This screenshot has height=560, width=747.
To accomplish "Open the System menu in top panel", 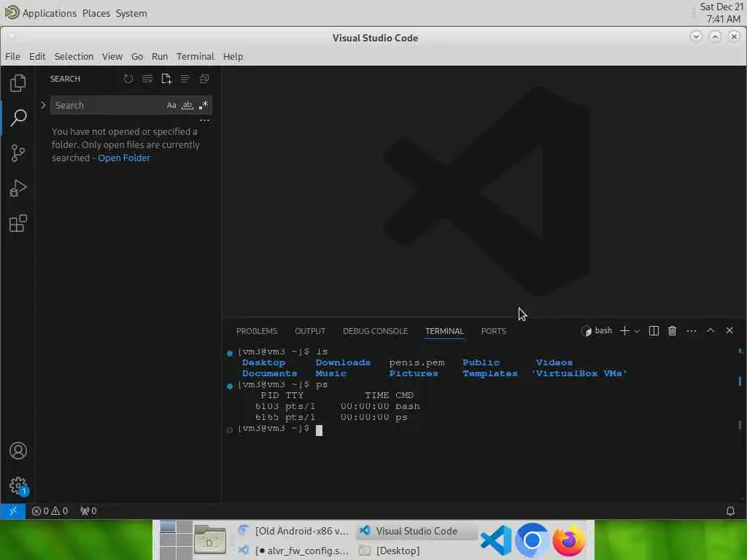I will (x=131, y=13).
